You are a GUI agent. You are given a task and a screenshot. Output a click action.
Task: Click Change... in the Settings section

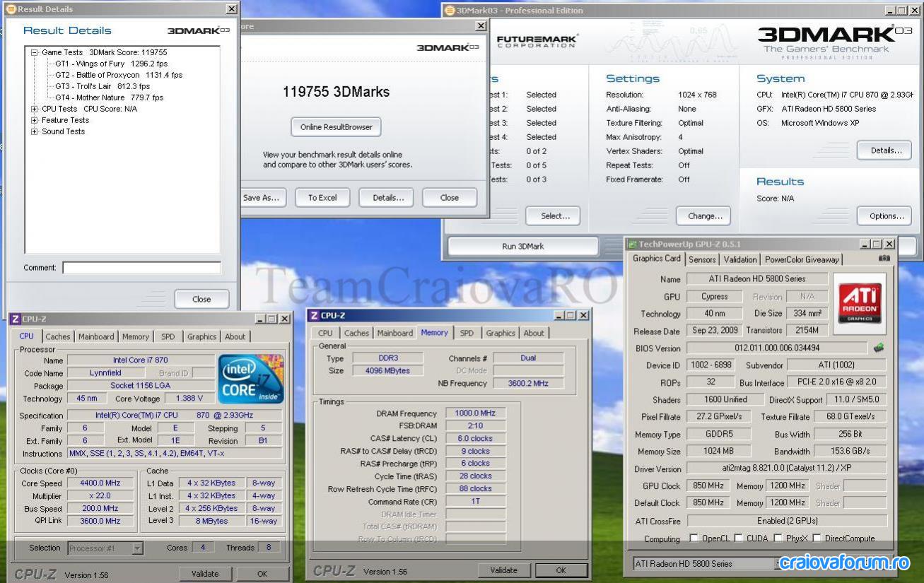tap(705, 216)
